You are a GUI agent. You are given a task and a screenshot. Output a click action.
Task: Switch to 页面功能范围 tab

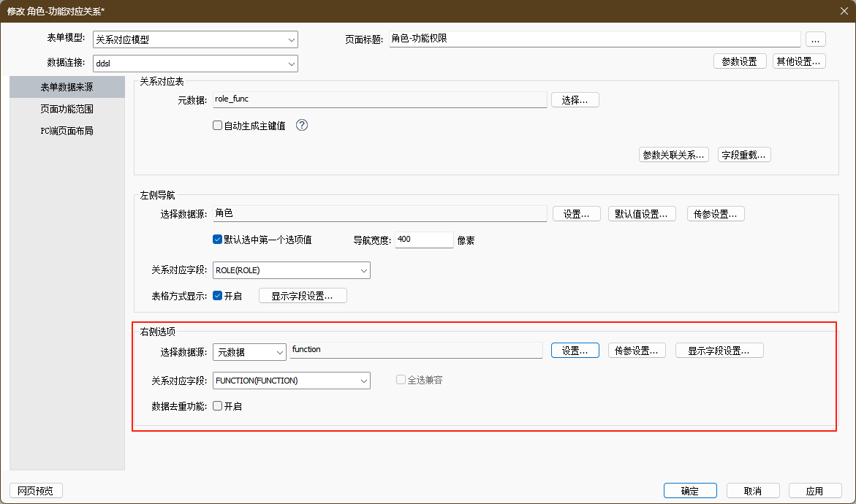coord(67,109)
